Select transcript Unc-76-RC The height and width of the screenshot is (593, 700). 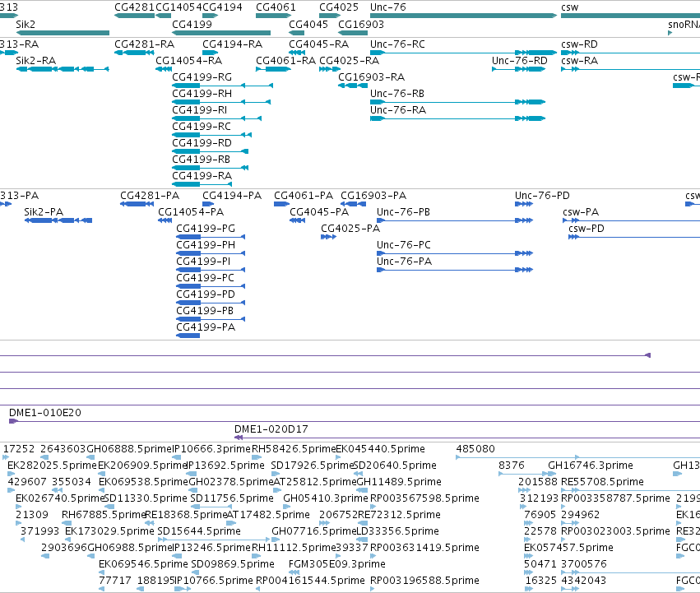pos(464,53)
